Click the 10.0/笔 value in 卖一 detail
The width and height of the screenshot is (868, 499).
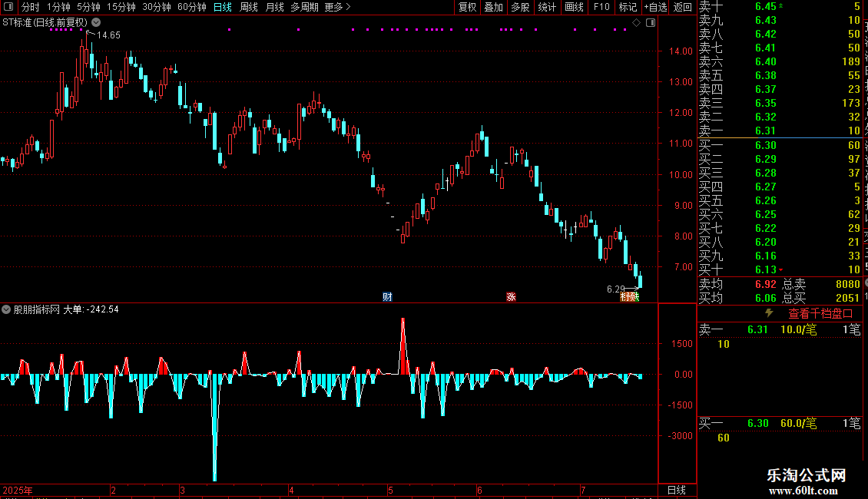[798, 329]
